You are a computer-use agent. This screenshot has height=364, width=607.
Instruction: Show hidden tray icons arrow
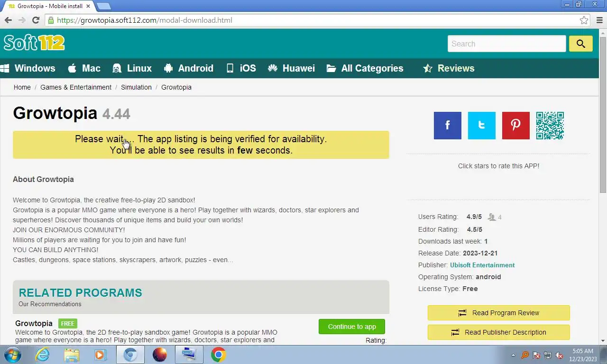pos(513,355)
